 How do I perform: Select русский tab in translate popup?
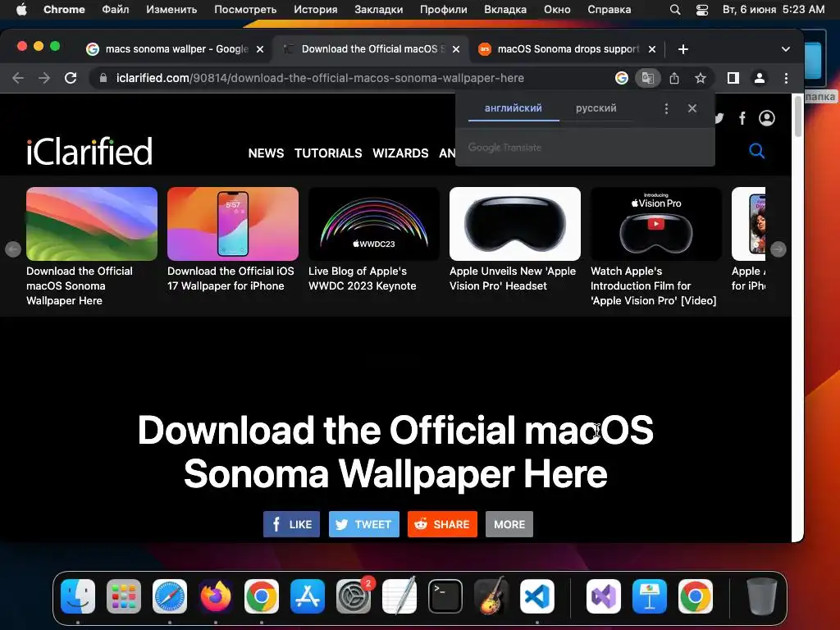(596, 108)
